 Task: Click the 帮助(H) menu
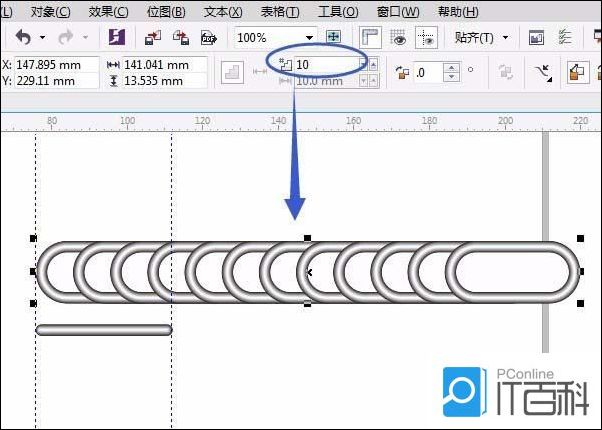pyautogui.click(x=457, y=11)
